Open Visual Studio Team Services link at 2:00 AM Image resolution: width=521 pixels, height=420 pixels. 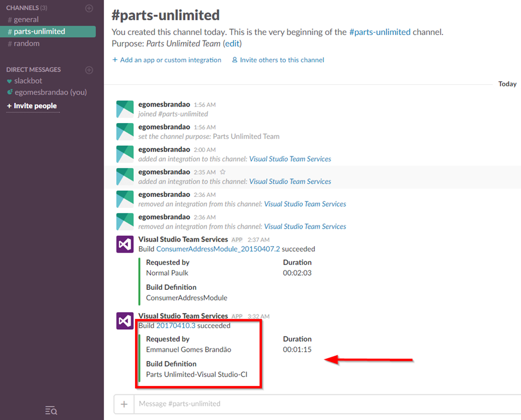290,159
